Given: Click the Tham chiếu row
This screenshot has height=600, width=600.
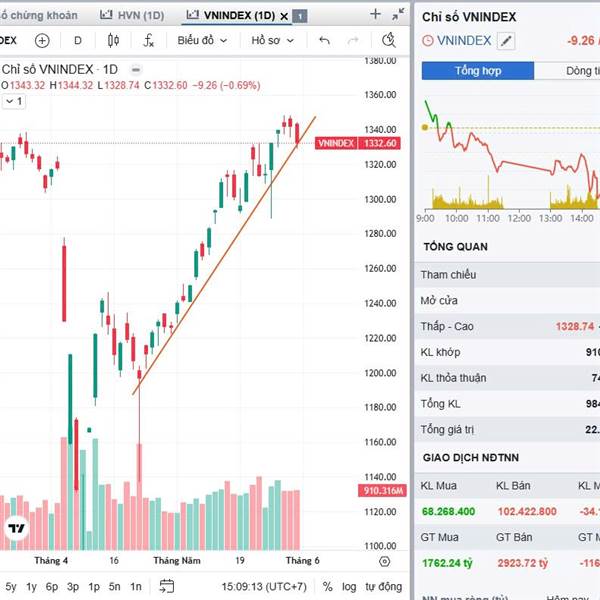Looking at the screenshot, I should [x=507, y=275].
